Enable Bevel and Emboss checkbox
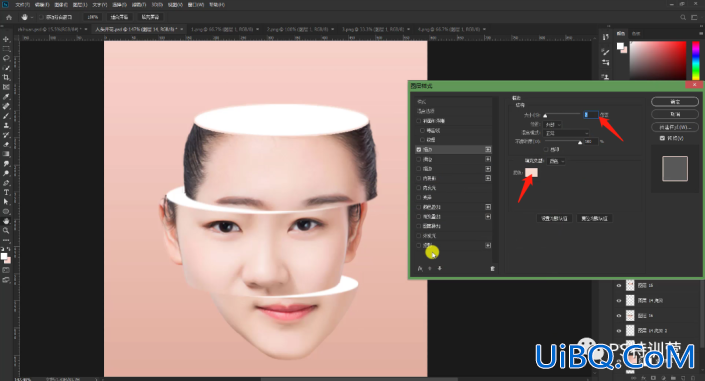705x381 pixels. pos(419,121)
